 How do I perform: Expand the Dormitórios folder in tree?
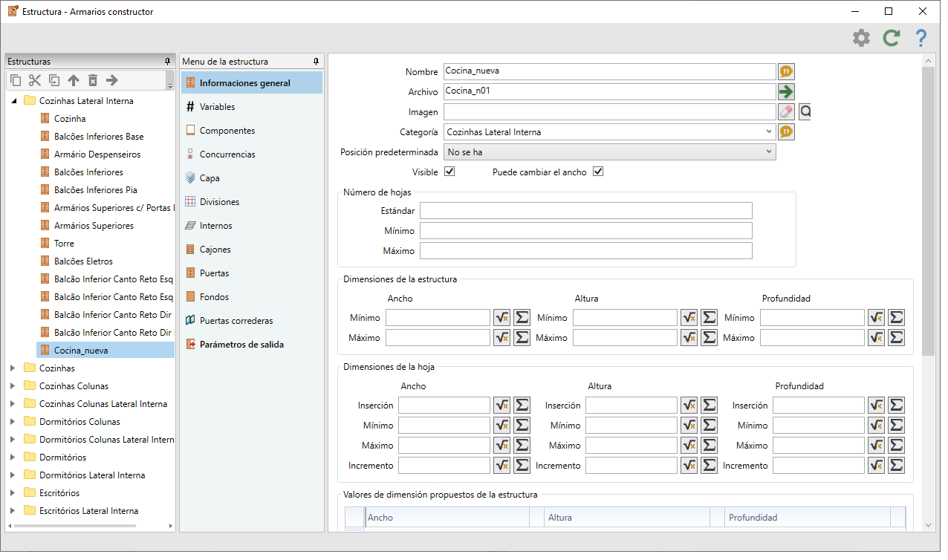point(13,458)
